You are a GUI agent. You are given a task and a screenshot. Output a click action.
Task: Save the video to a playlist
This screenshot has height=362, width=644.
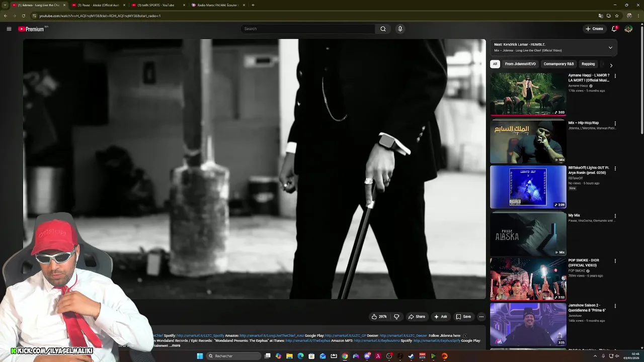[x=463, y=317]
